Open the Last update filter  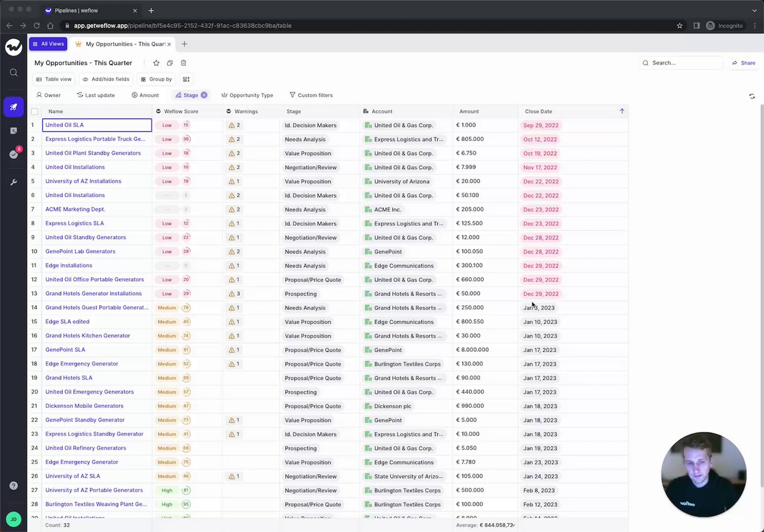[96, 95]
